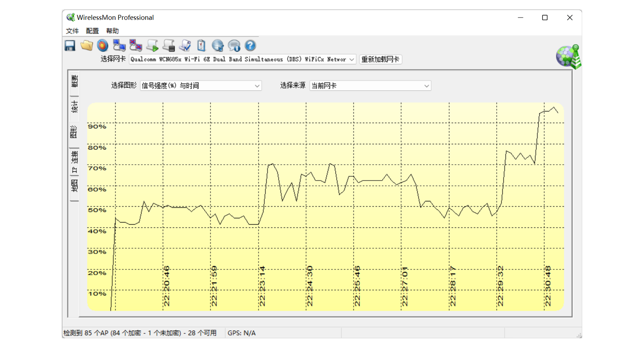
Task: Open the log options checkmark scroll icon
Action: click(185, 45)
